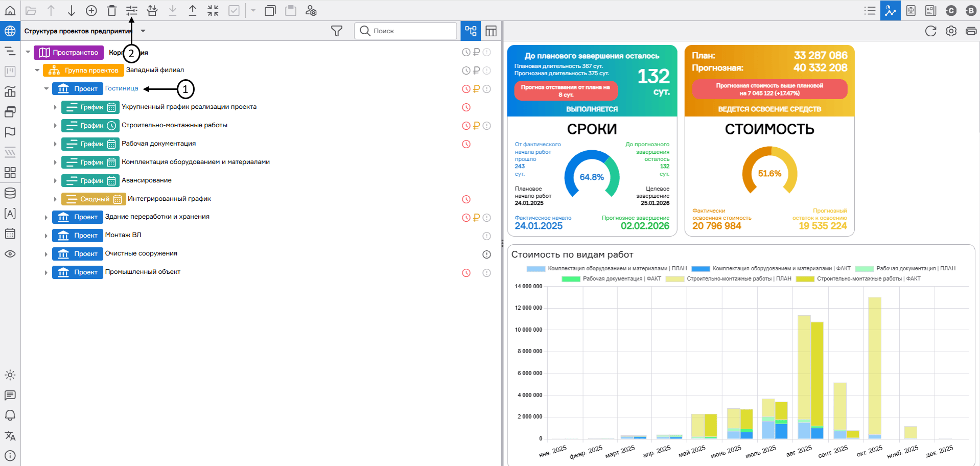Click the notifications bell in sidebar
The height and width of the screenshot is (466, 980).
[10, 415]
